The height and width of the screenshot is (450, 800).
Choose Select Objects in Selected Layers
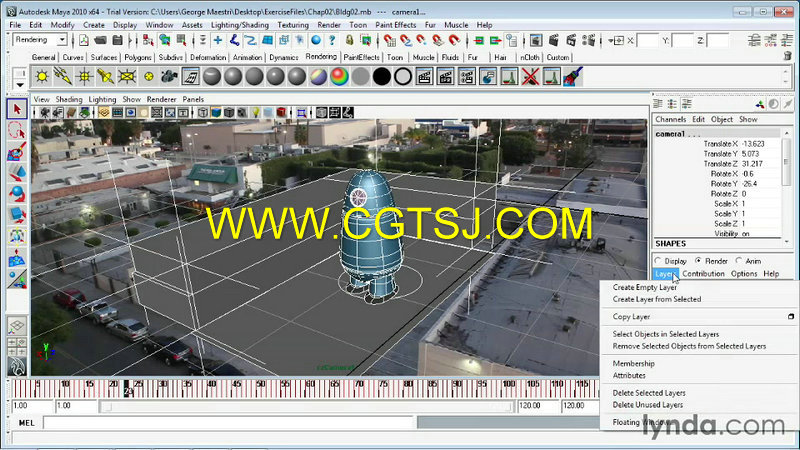pyautogui.click(x=666, y=334)
